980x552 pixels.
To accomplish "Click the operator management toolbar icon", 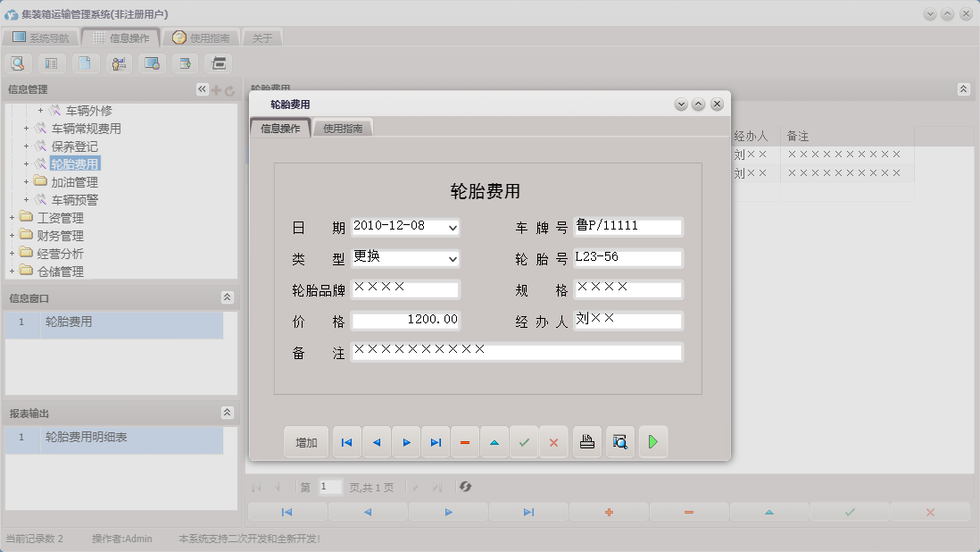I will (x=117, y=63).
